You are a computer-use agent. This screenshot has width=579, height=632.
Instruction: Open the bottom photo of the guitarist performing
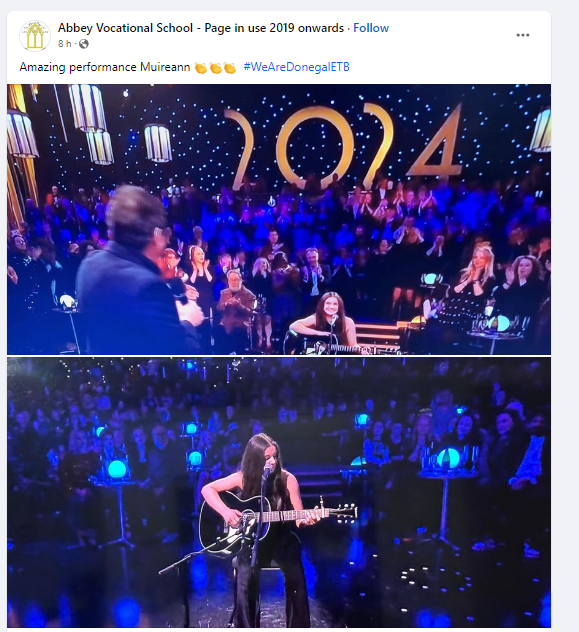point(279,493)
